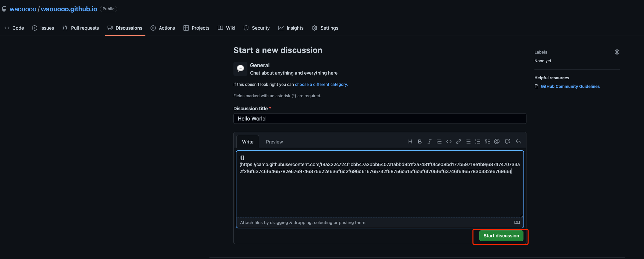644x259 pixels.
Task: Click the Markdown supported icon
Action: (x=517, y=222)
